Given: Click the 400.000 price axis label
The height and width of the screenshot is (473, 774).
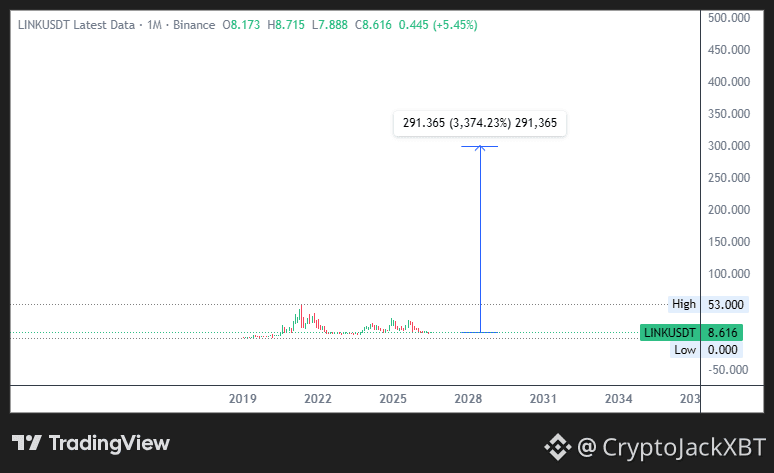Looking at the screenshot, I should coord(729,82).
